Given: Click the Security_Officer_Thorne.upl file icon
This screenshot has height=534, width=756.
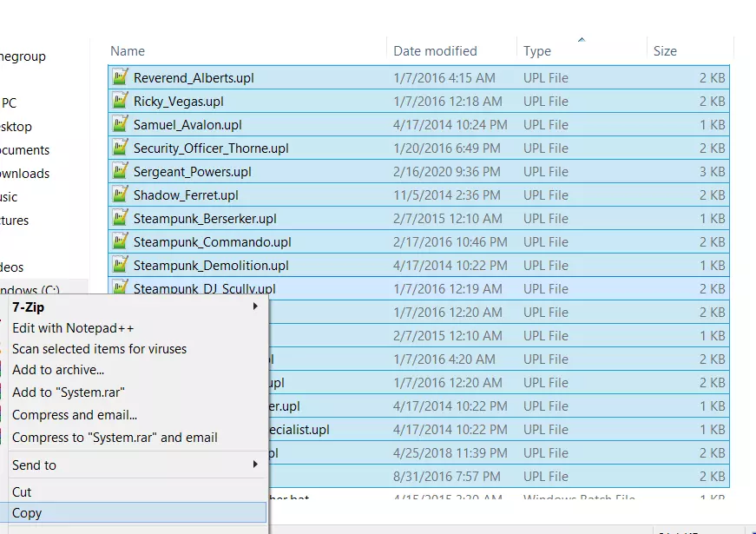Looking at the screenshot, I should pyautogui.click(x=121, y=148).
